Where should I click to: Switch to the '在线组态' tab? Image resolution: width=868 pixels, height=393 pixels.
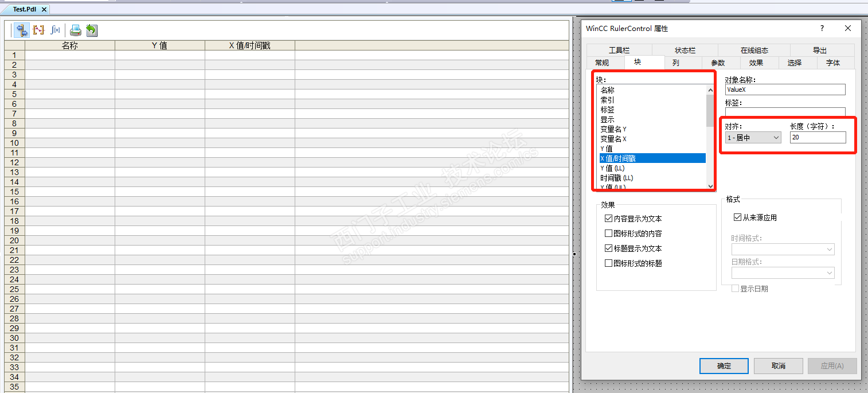[x=754, y=50]
